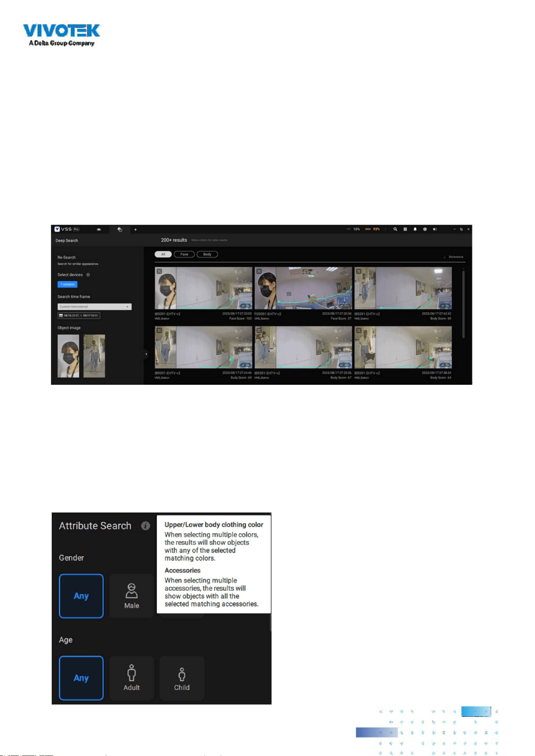
Task: Expand the 07:42:42 result image
Action: pyautogui.click(x=359, y=271)
